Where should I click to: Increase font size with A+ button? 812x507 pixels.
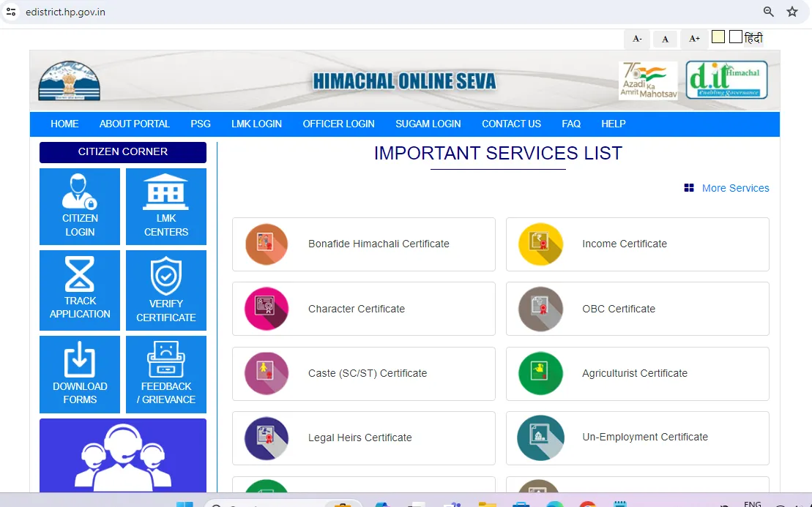click(693, 39)
